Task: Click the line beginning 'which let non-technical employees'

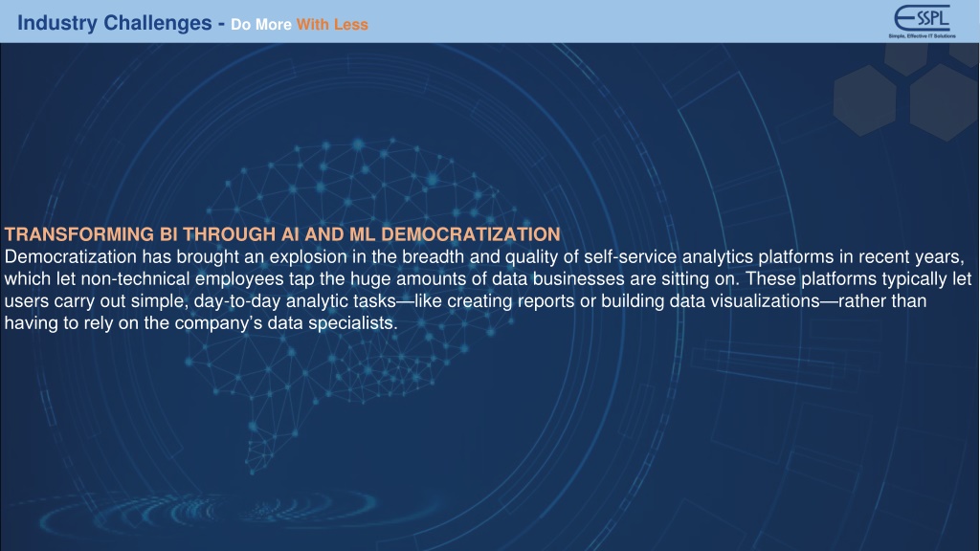Action: [488, 278]
